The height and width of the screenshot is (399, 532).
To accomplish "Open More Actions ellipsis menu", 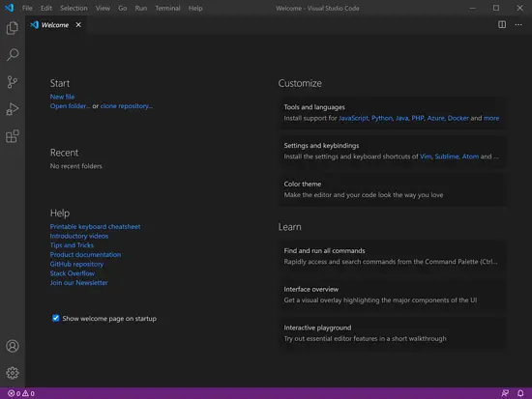I will (x=518, y=24).
